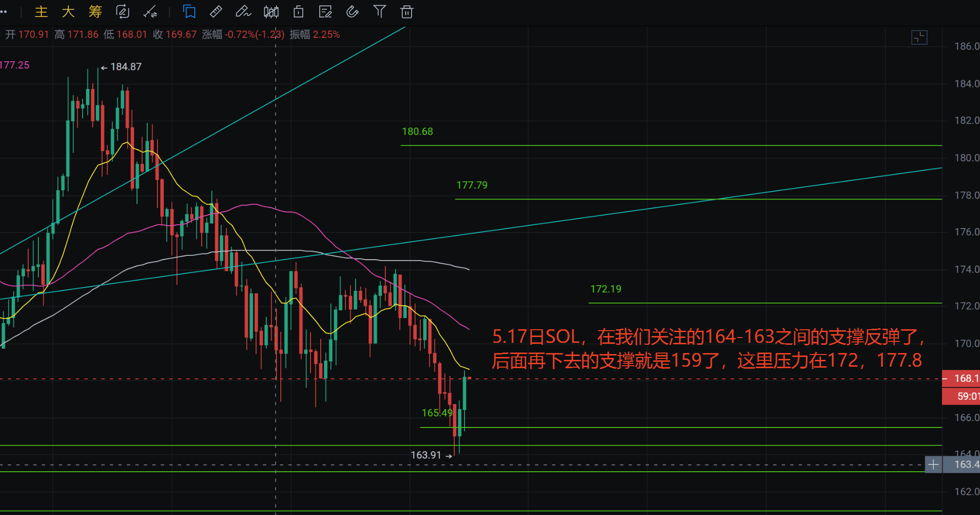Click the magenta 177.25 indicator value
The image size is (980, 515).
pos(15,65)
